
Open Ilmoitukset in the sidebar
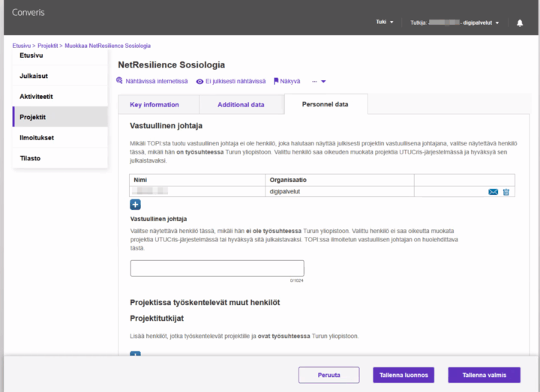(60, 138)
